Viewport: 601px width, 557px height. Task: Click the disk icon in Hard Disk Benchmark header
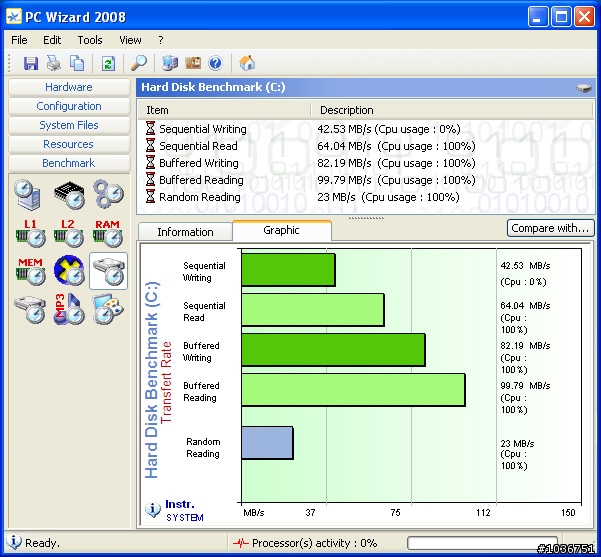584,88
